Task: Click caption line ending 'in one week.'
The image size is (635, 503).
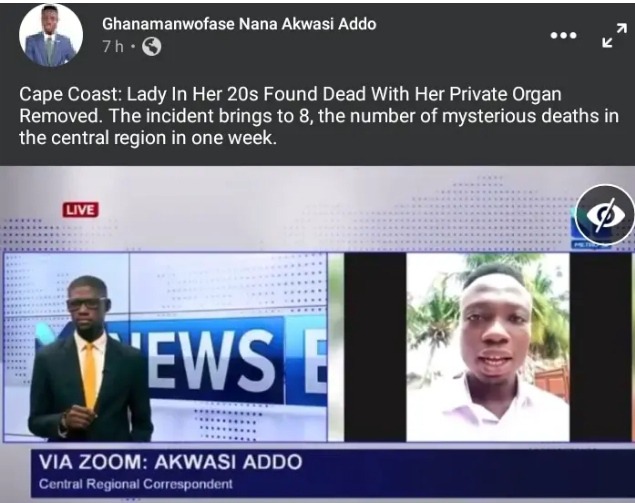Action: pyautogui.click(x=148, y=138)
